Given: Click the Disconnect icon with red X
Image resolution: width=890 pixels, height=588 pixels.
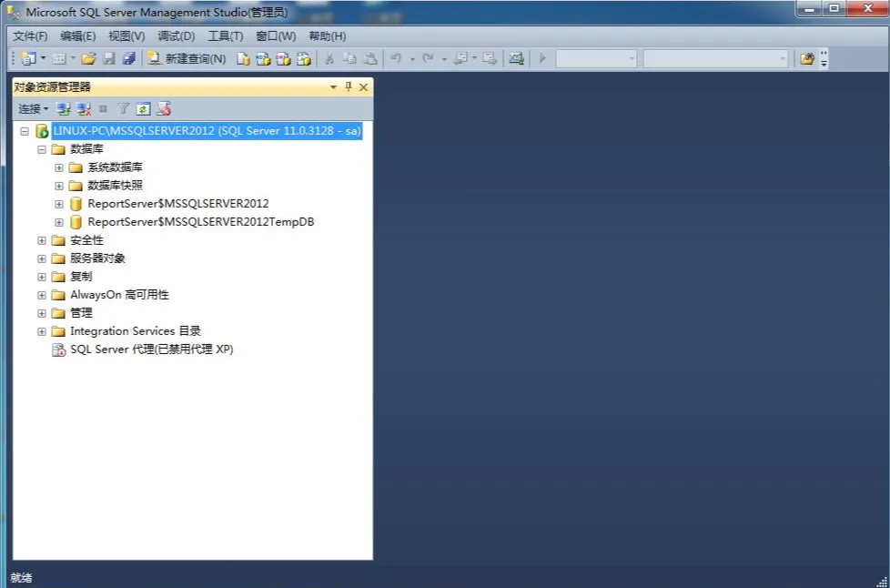Looking at the screenshot, I should coord(84,108).
